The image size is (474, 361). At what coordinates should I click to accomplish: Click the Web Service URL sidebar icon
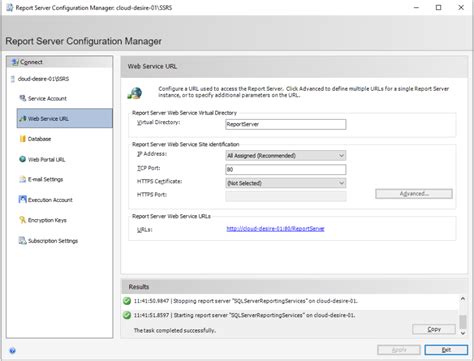click(x=23, y=118)
